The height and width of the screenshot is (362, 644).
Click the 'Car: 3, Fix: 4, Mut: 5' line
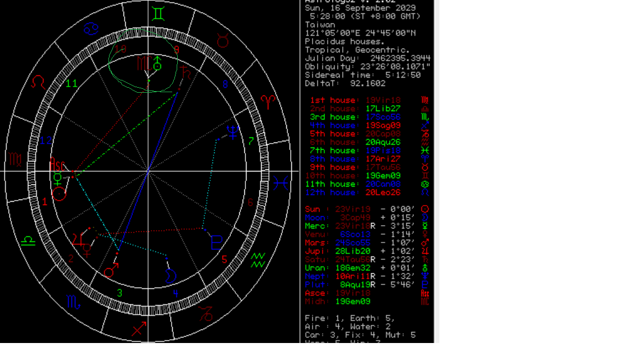360,335
